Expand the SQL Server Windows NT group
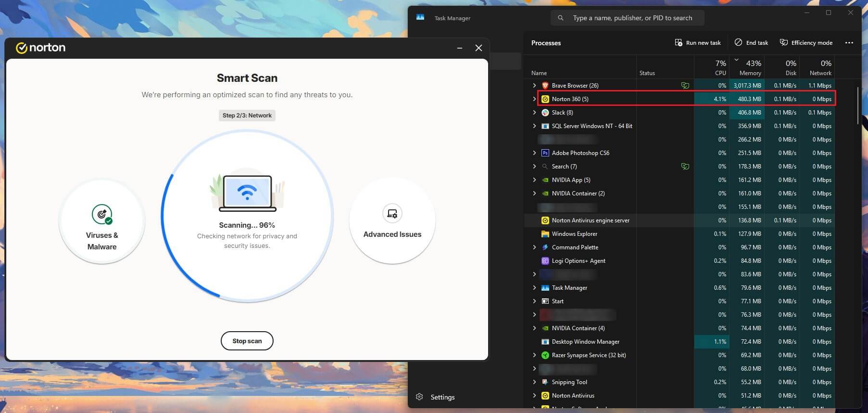This screenshot has width=868, height=413. pyautogui.click(x=534, y=126)
